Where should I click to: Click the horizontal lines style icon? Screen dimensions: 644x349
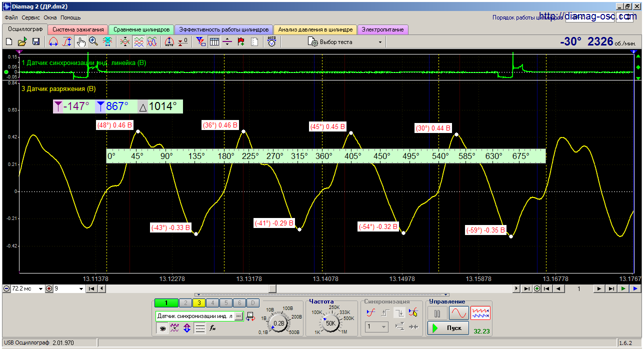200,328
